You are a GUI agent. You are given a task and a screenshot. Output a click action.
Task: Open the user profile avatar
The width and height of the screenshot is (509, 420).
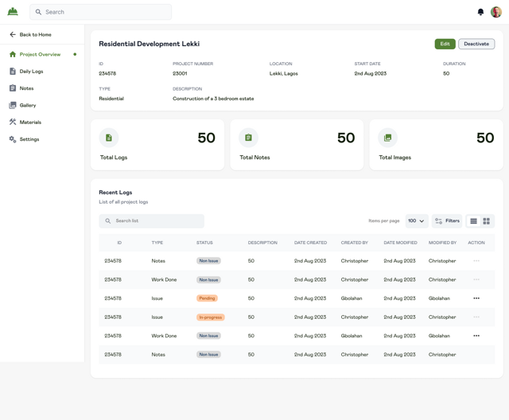[x=496, y=12]
